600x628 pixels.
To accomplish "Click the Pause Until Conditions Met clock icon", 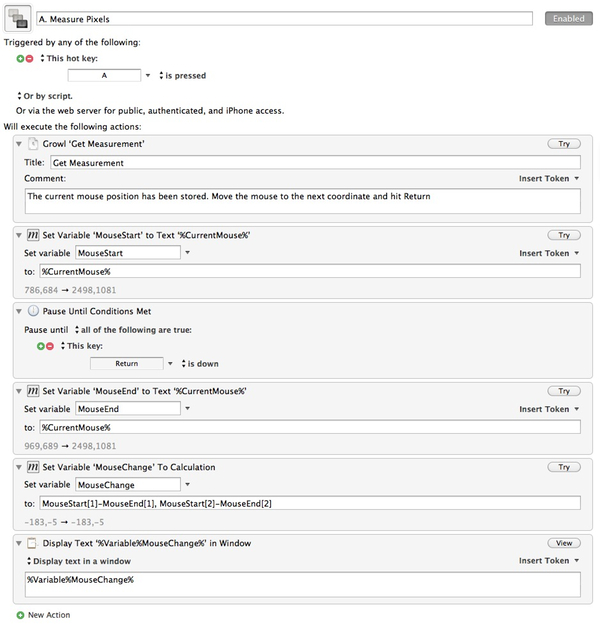I will coord(33,311).
